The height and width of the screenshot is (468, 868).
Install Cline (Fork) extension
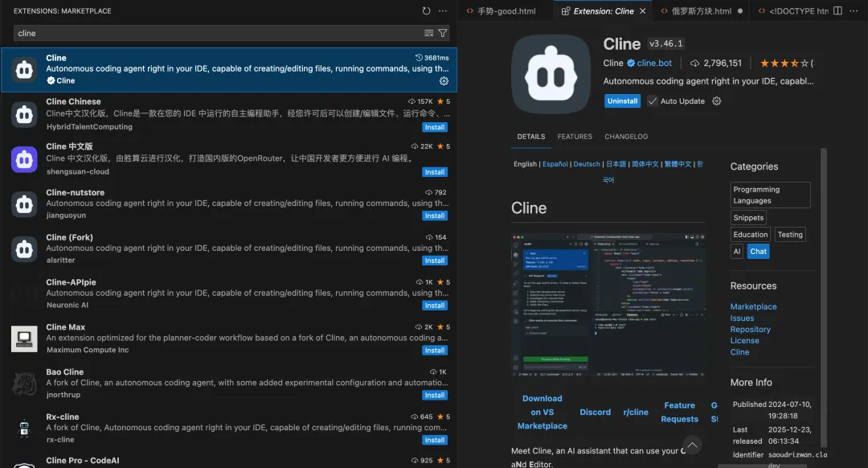[435, 261]
